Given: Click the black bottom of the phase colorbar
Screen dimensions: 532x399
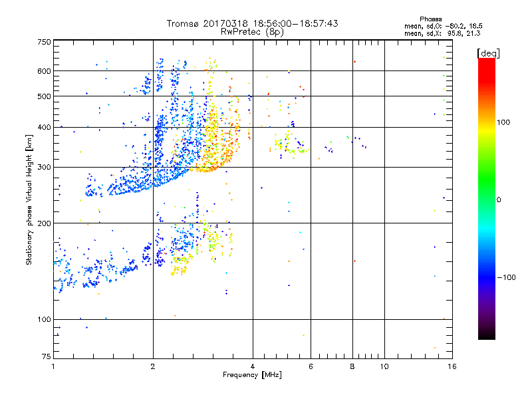Looking at the screenshot, I should [x=487, y=334].
